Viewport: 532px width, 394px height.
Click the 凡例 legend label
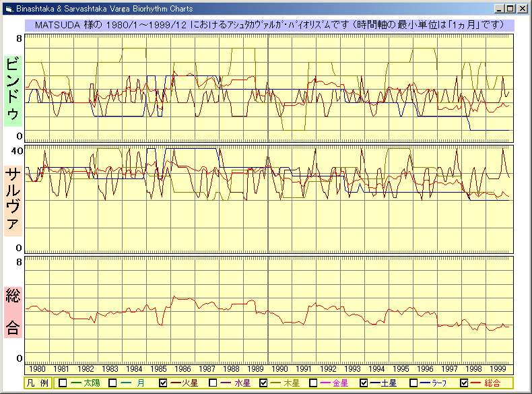(x=37, y=383)
